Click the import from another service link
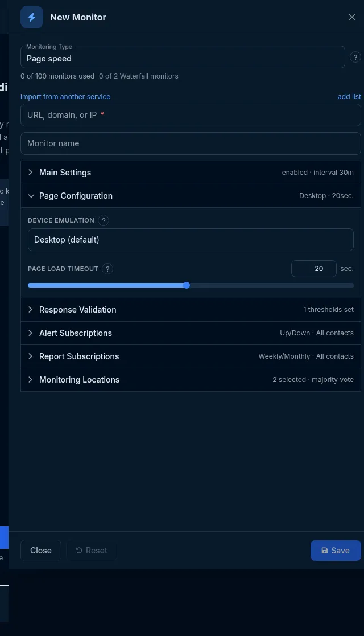The height and width of the screenshot is (636, 364). [x=65, y=97]
